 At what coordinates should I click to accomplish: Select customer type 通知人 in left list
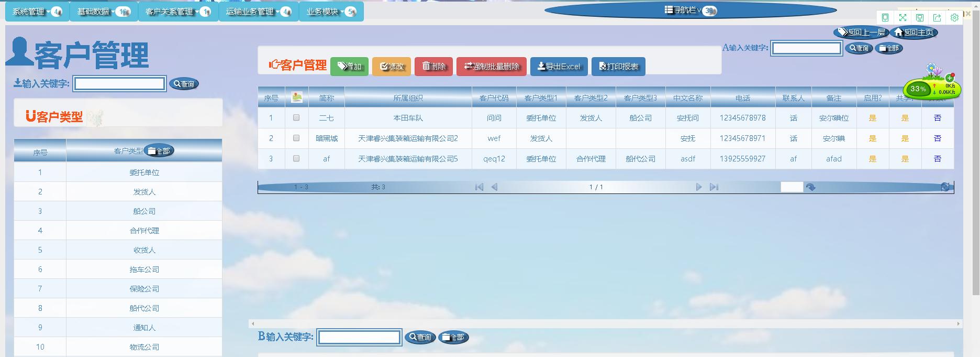point(144,328)
